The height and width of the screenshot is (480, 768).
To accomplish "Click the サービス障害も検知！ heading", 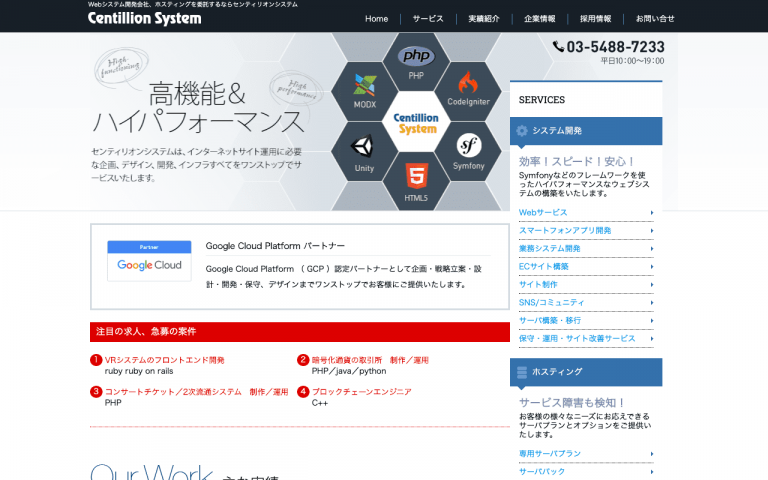I will [572, 403].
